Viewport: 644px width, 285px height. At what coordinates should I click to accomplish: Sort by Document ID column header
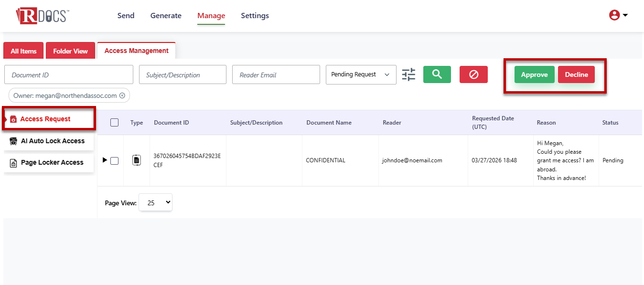tap(172, 123)
